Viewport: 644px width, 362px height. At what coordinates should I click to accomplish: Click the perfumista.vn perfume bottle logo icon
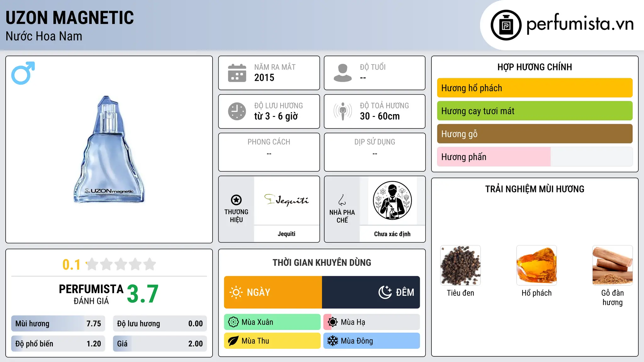tap(506, 25)
